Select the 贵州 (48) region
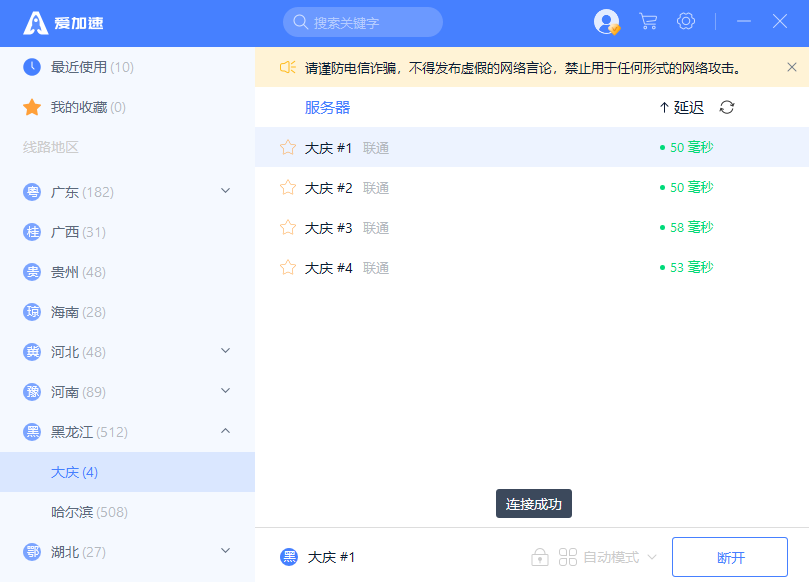Image resolution: width=809 pixels, height=582 pixels. coord(127,272)
